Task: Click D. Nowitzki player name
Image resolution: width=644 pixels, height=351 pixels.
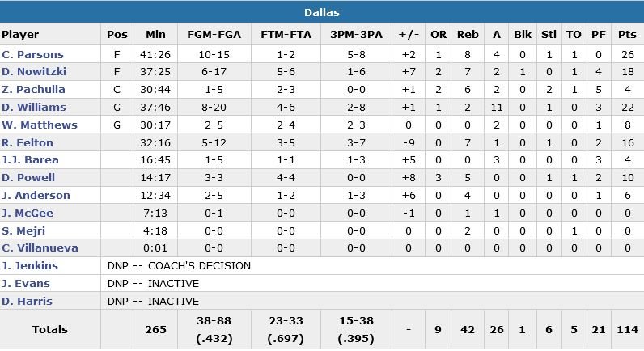Action: coord(32,72)
